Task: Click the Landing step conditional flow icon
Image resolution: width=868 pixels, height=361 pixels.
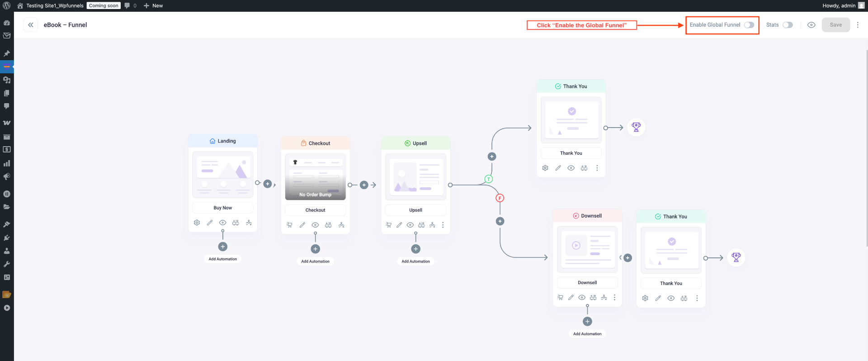Action: click(x=249, y=223)
